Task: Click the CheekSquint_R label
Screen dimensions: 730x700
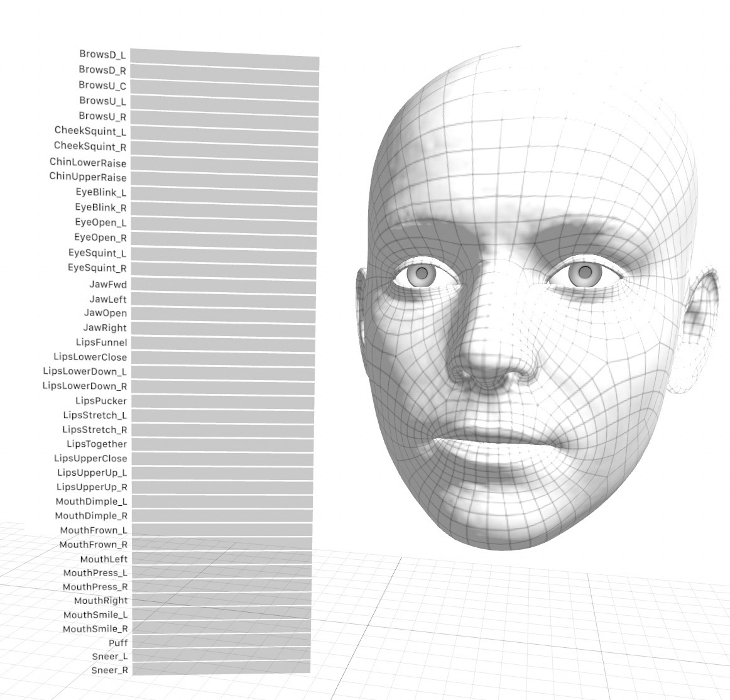Action: click(x=90, y=146)
